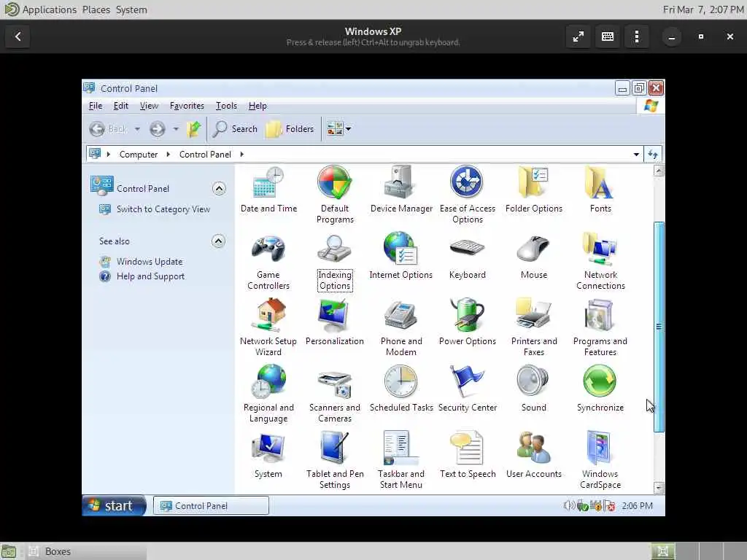
Task: Open the Tools menu
Action: click(x=226, y=106)
